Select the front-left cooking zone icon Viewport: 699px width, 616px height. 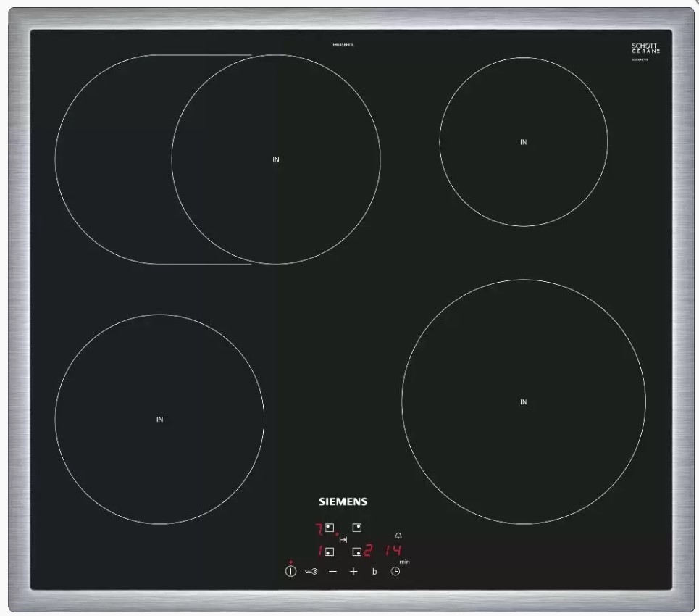coord(330,552)
